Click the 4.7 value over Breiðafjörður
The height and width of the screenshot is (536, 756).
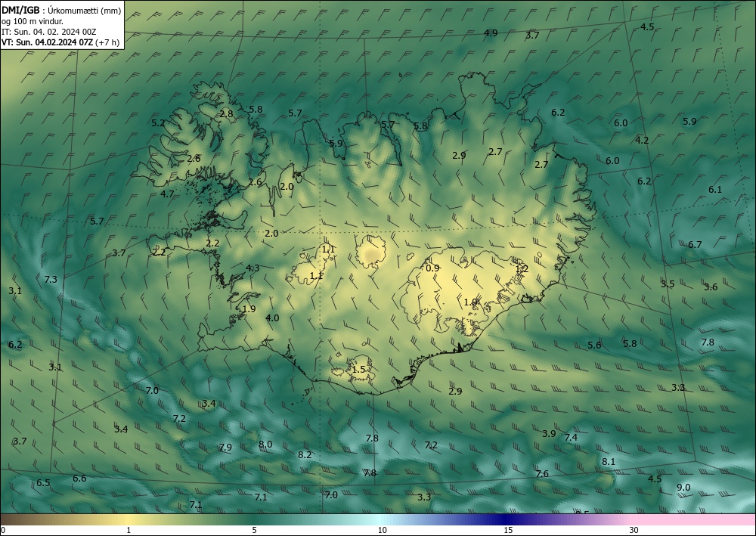167,194
